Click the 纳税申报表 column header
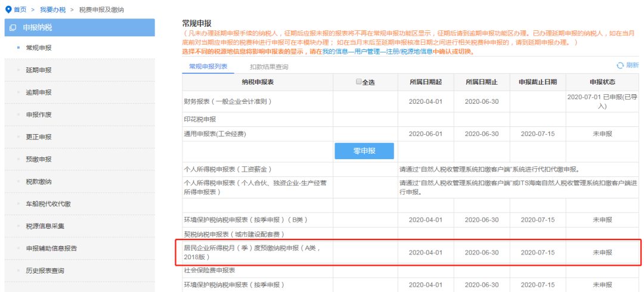Screen dimensions: 644x292 pyautogui.click(x=258, y=82)
